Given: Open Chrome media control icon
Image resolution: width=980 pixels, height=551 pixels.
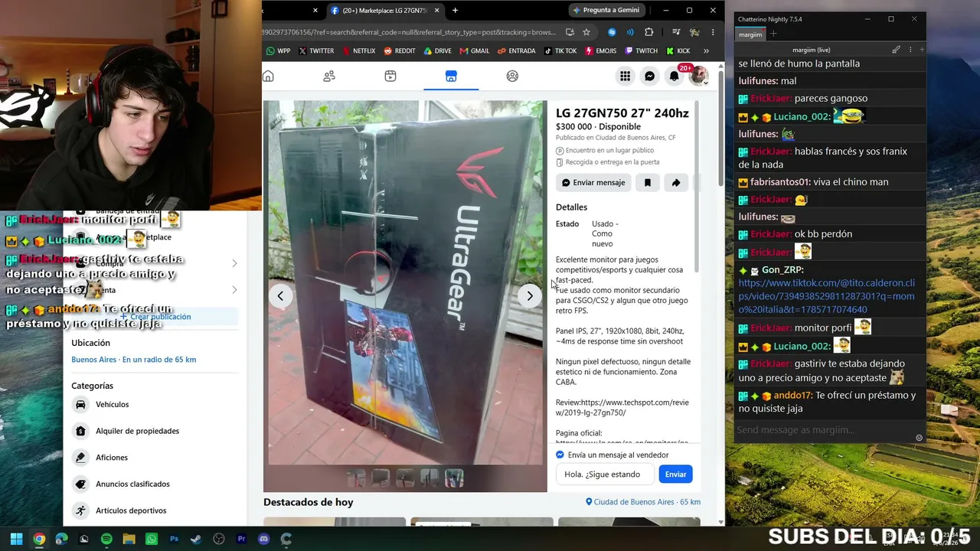Looking at the screenshot, I should tap(675, 32).
